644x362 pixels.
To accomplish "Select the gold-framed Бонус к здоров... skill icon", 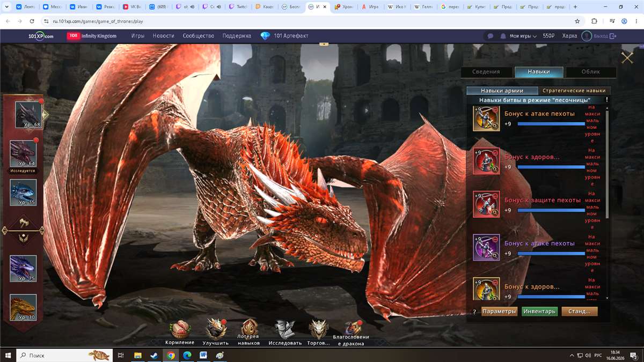I will coord(486,289).
